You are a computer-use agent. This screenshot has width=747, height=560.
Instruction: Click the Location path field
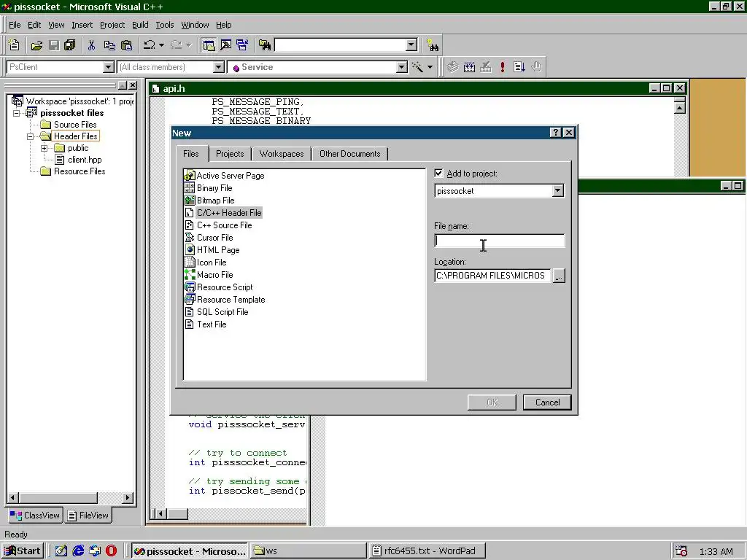(x=492, y=276)
